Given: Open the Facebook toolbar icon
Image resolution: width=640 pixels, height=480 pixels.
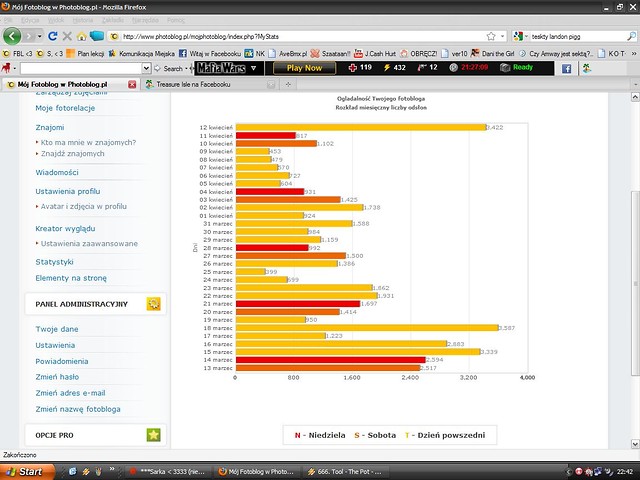Looking at the screenshot, I should pos(567,69).
